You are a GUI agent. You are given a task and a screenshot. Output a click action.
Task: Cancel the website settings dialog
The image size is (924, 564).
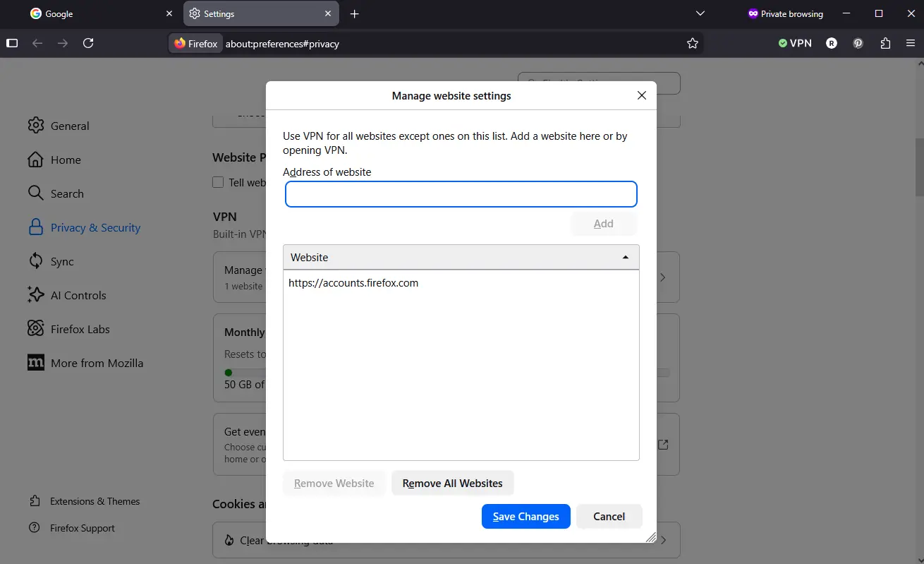[x=609, y=517]
